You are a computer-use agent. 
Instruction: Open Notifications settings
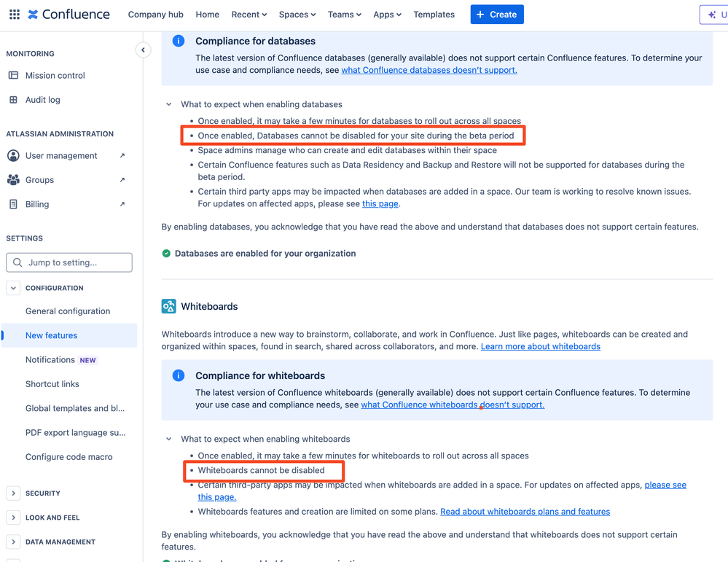(50, 359)
